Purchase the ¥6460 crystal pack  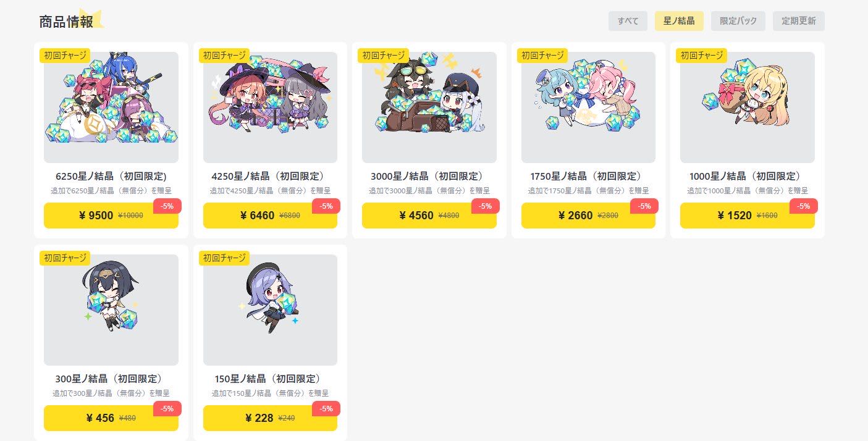(270, 216)
